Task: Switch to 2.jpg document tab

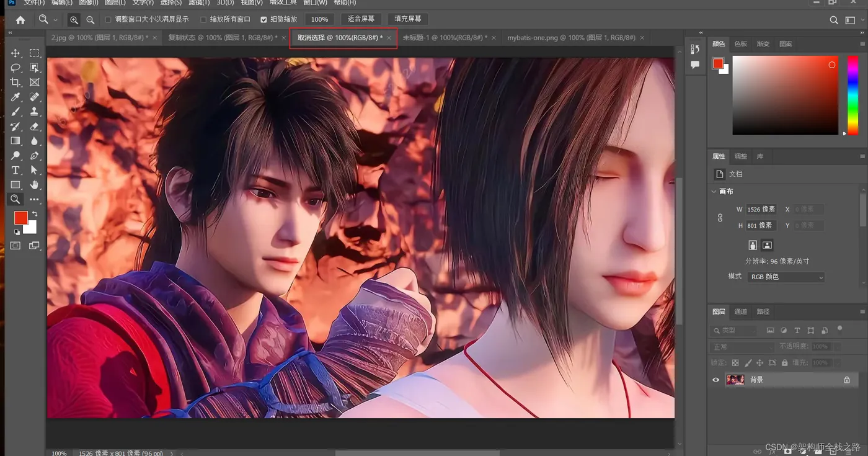Action: click(x=99, y=38)
